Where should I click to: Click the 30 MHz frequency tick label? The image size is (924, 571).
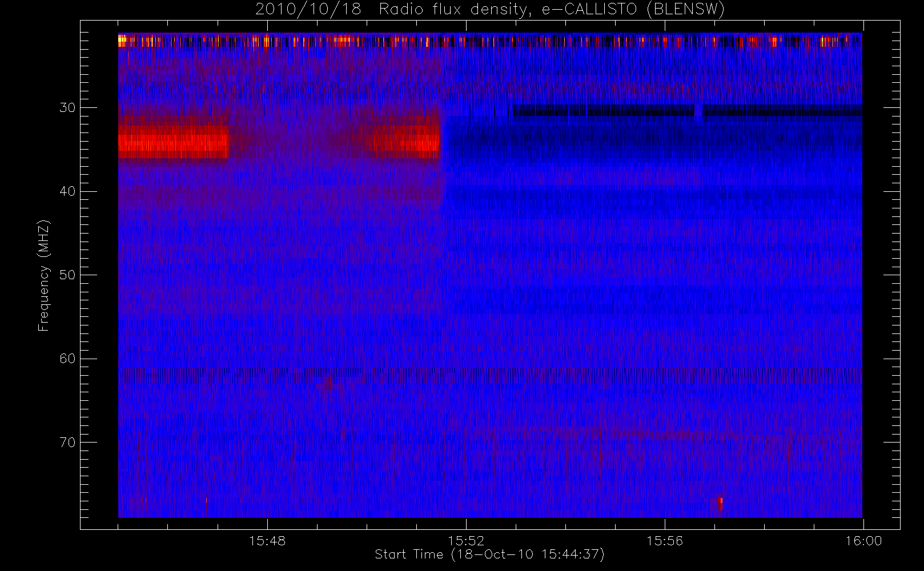[67, 107]
